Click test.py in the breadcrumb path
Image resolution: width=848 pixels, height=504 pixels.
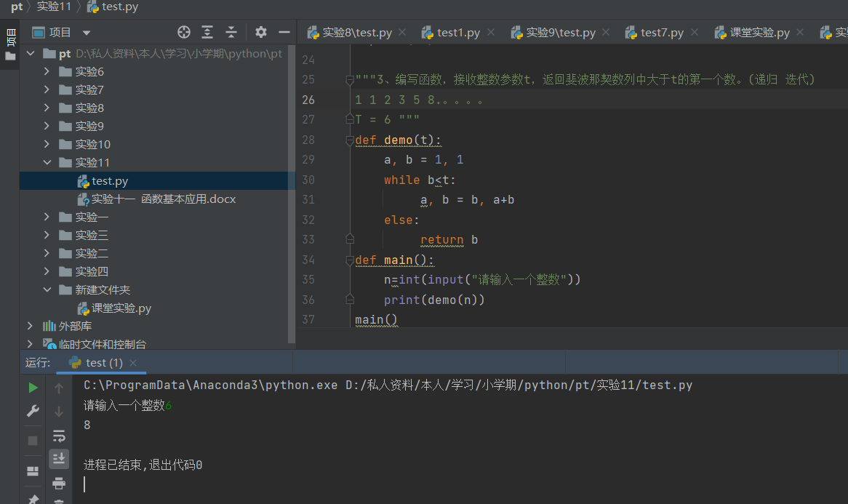(x=113, y=7)
